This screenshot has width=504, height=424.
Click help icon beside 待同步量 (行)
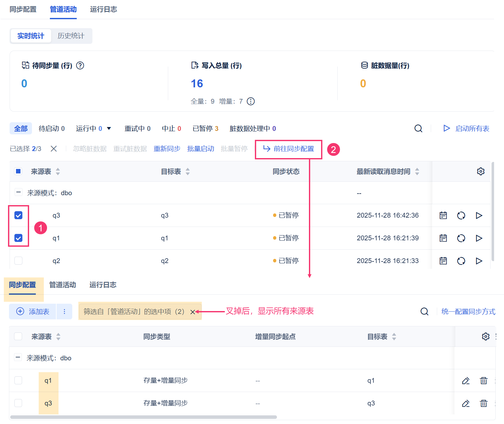click(80, 66)
